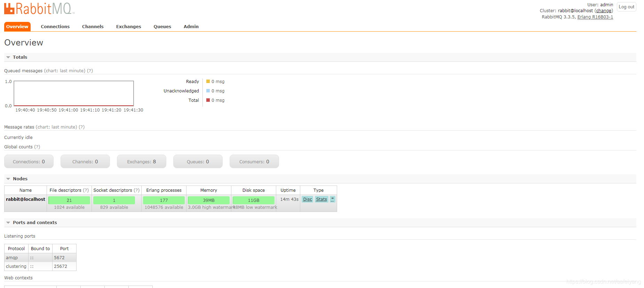Image resolution: width=644 pixels, height=288 pixels.
Task: Click the Unacknowledged blue color swatch
Action: pos(208,91)
